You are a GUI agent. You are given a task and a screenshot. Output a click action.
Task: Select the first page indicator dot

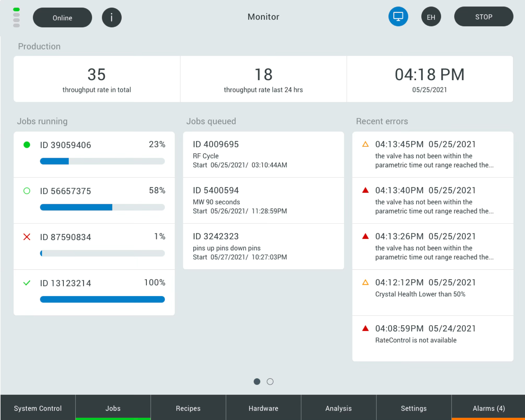pos(257,382)
